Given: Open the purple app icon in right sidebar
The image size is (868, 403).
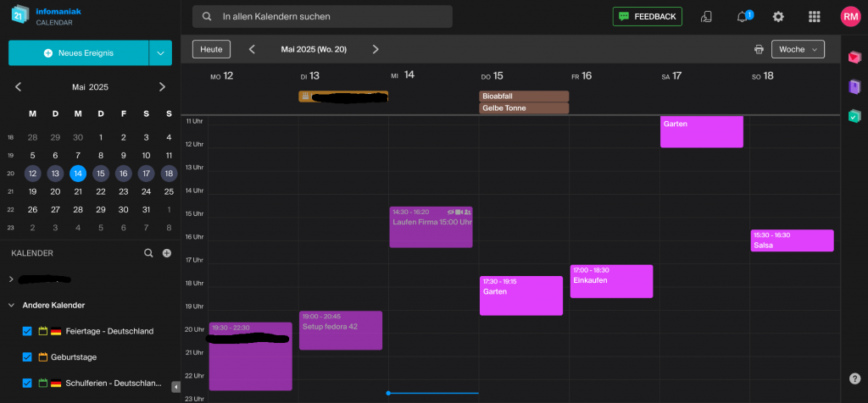Looking at the screenshot, I should pyautogui.click(x=854, y=86).
